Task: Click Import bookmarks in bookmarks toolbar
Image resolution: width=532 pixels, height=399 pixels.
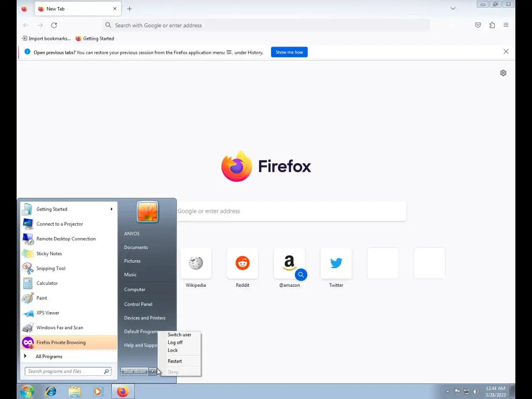Action: [47, 38]
